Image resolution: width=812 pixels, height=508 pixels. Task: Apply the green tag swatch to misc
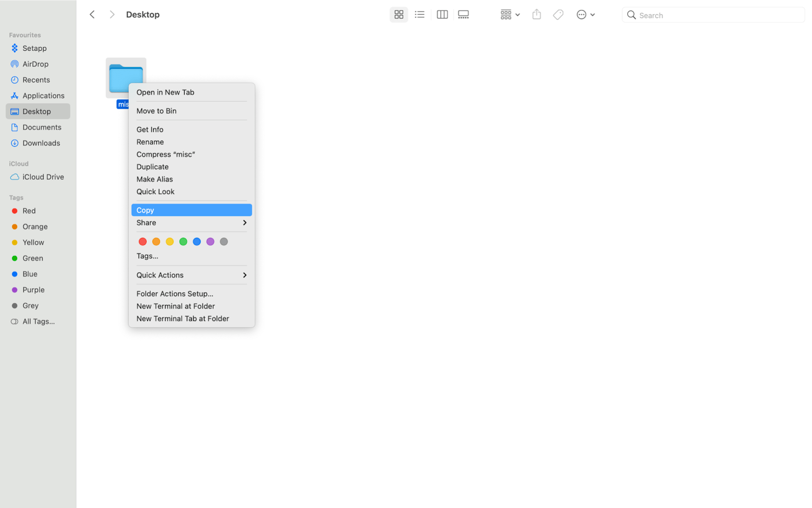click(183, 241)
